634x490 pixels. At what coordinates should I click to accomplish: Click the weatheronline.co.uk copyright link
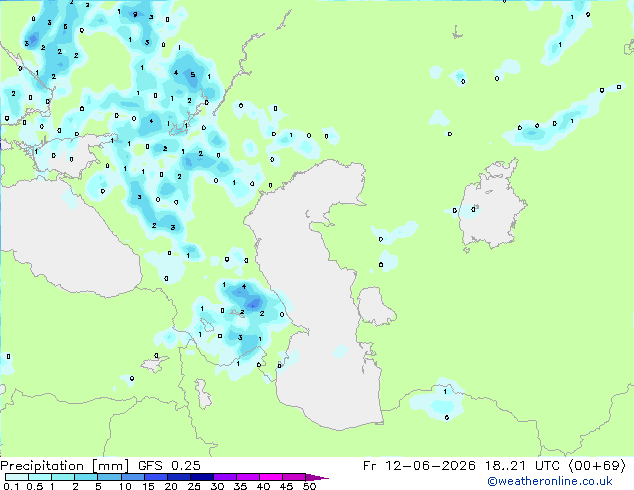coord(550,481)
